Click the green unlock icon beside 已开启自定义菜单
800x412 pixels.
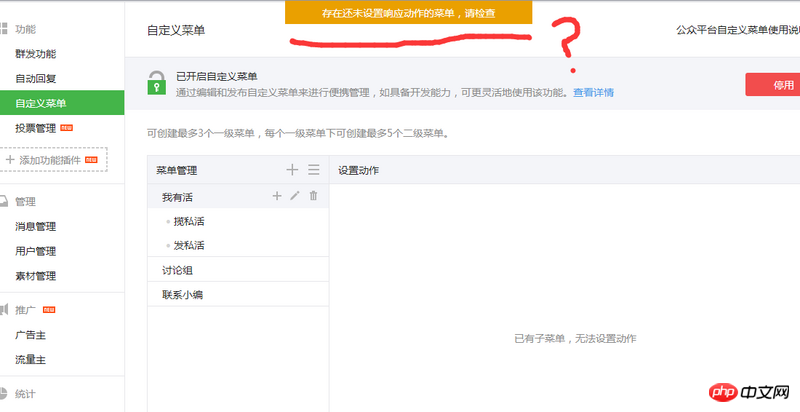157,83
